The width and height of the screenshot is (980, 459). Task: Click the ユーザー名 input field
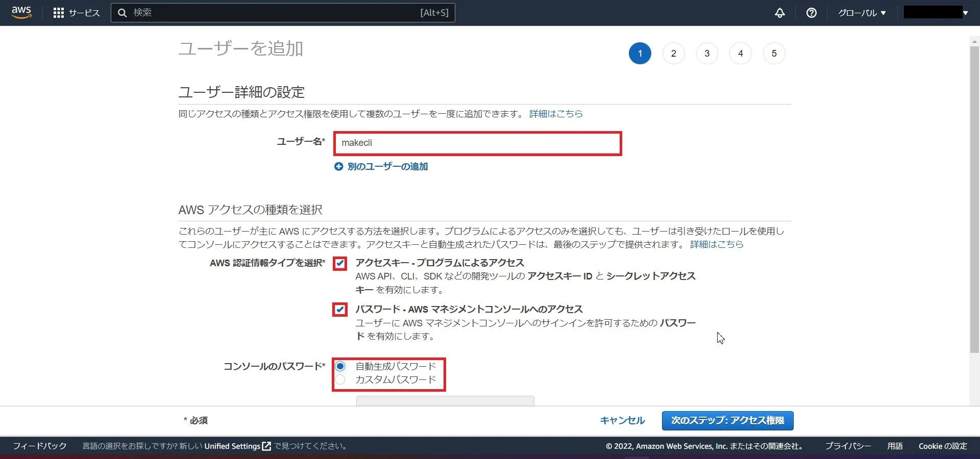(x=478, y=143)
